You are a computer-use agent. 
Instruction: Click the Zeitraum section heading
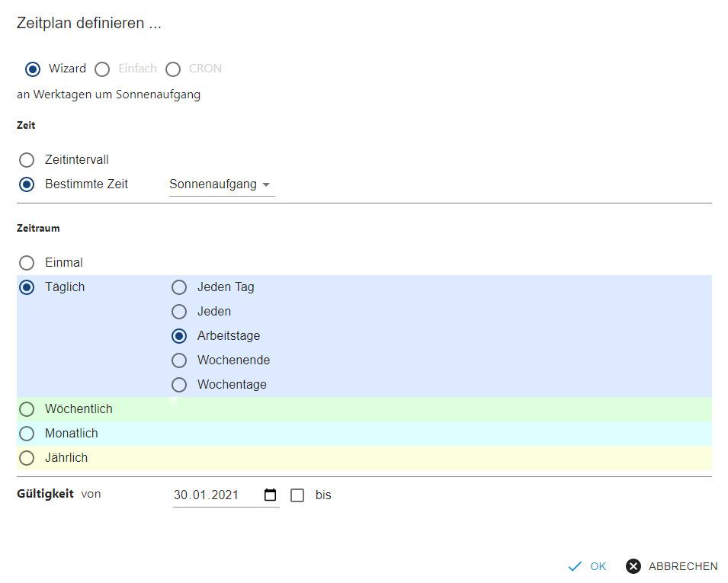pyautogui.click(x=38, y=228)
